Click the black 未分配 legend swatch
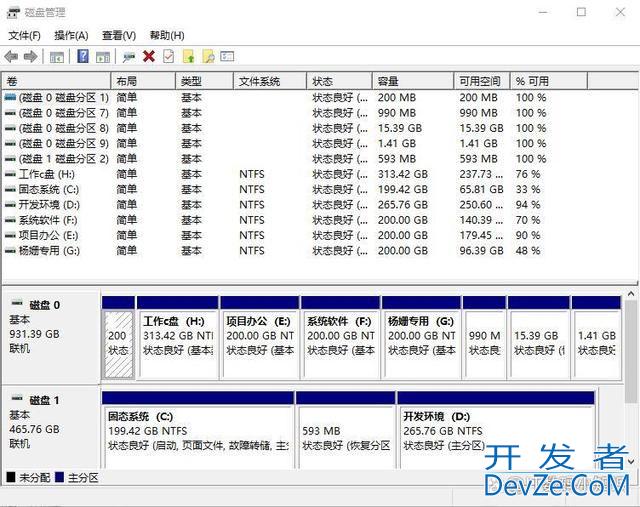The height and width of the screenshot is (507, 640). point(11,477)
